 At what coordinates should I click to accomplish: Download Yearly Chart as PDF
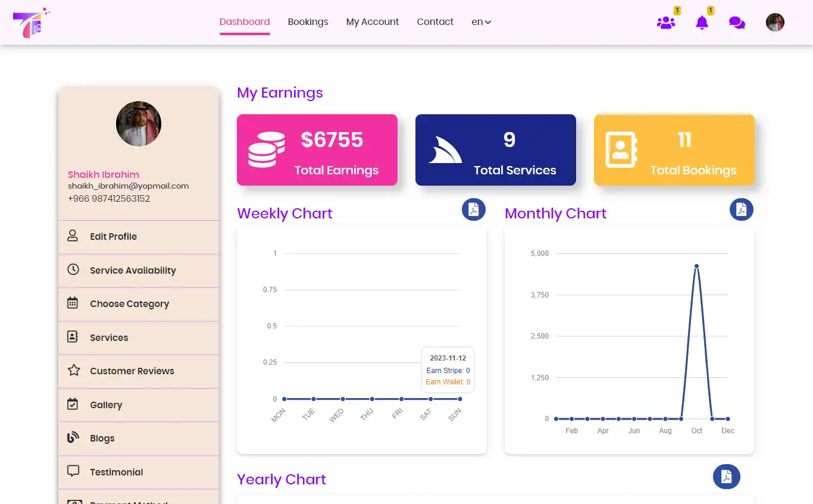[727, 476]
